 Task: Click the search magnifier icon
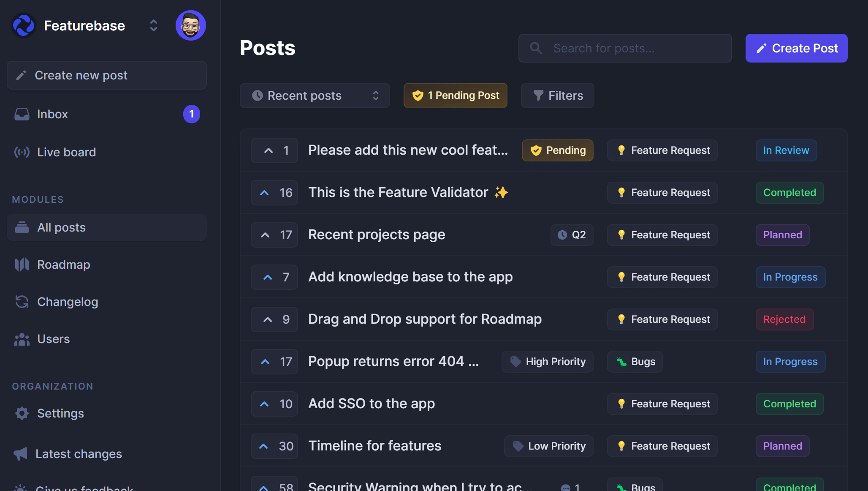(x=536, y=48)
